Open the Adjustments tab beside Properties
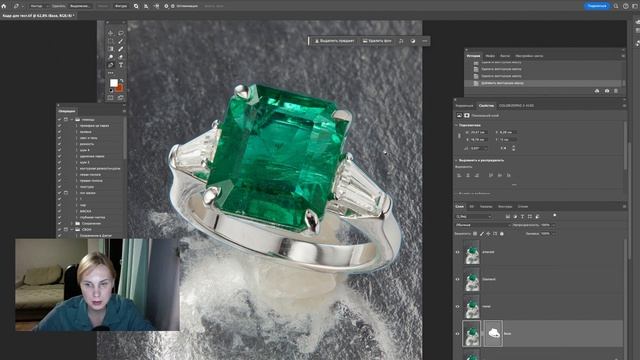 point(464,106)
